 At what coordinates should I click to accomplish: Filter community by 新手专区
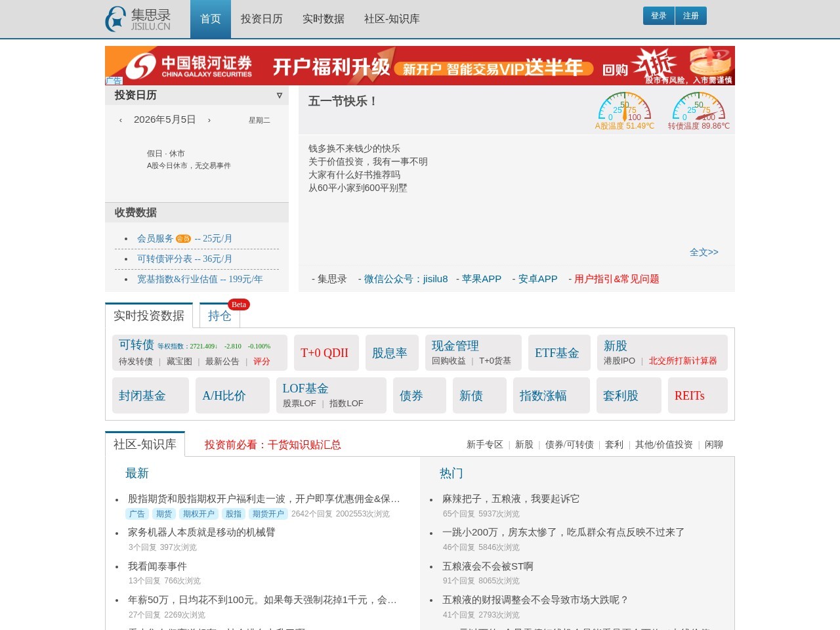click(x=485, y=445)
